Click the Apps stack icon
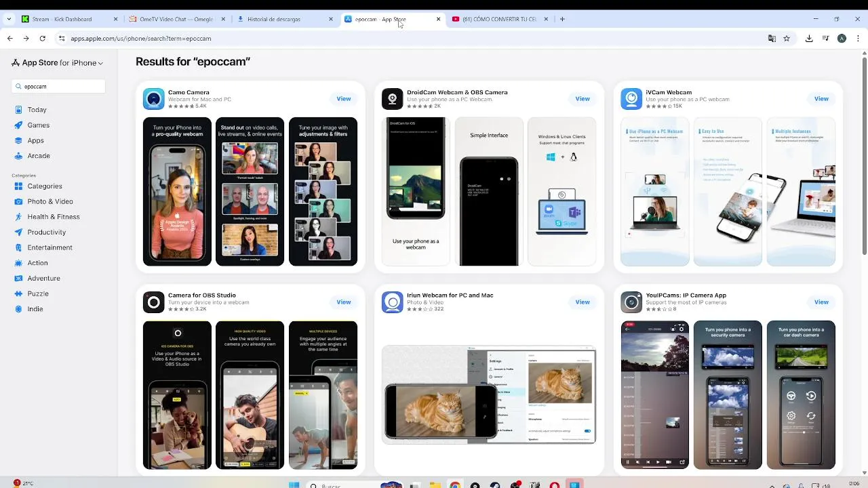The height and width of the screenshot is (488, 868). point(18,140)
